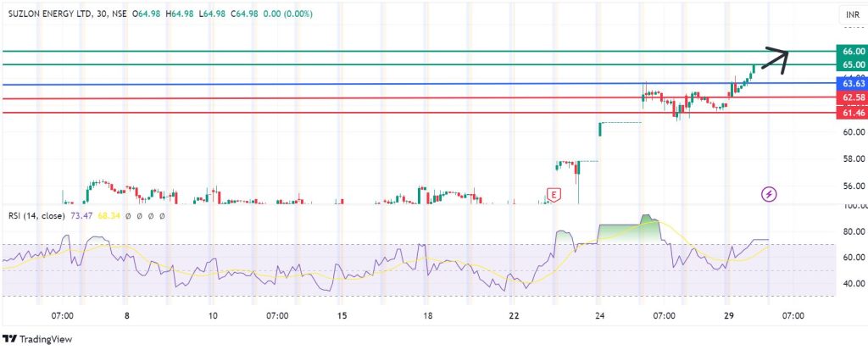Select the blue 63.63 price label
Screen dimensions: 868x350
[852, 84]
